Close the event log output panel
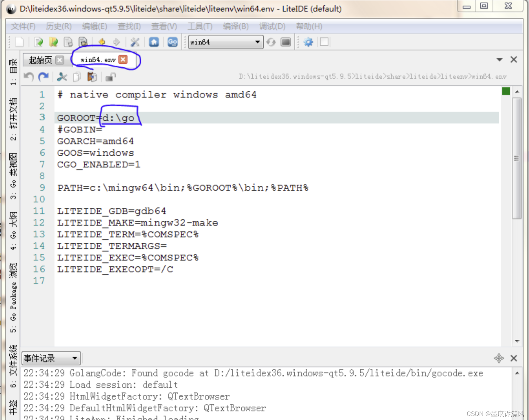 click(514, 358)
